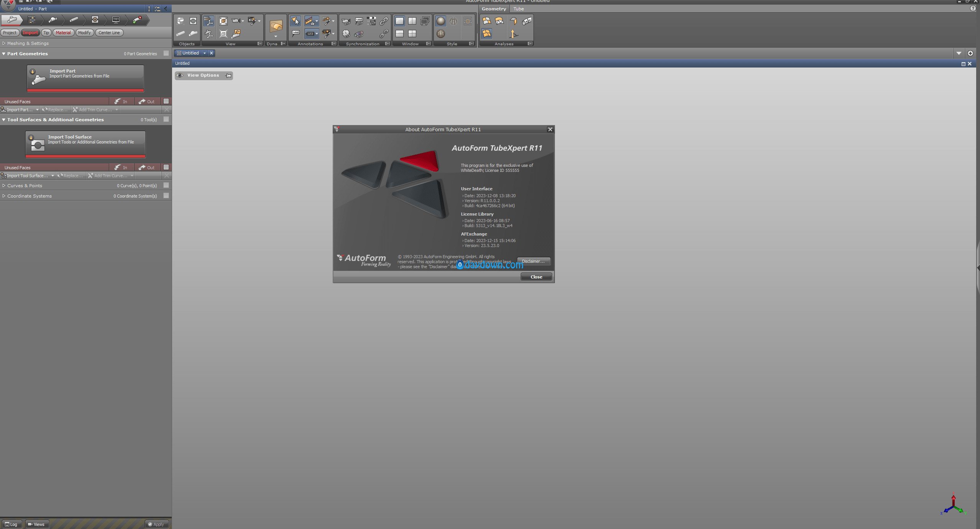Add a new view with the plus button
Screen dimensions: 980x529
pos(970,53)
